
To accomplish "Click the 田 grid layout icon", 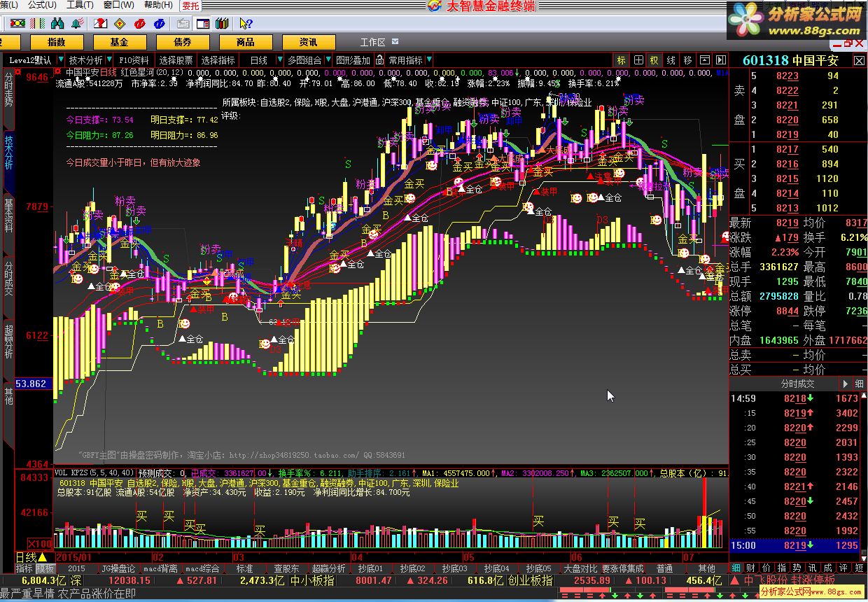I will coord(638,60).
